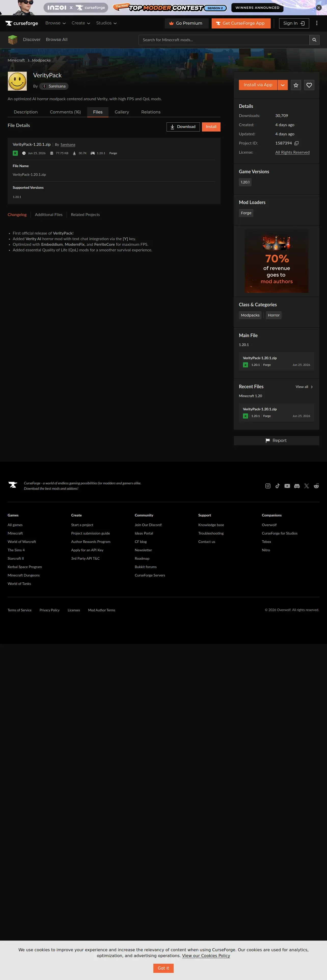Select the Files tab
327x980 pixels.
pyautogui.click(x=98, y=112)
